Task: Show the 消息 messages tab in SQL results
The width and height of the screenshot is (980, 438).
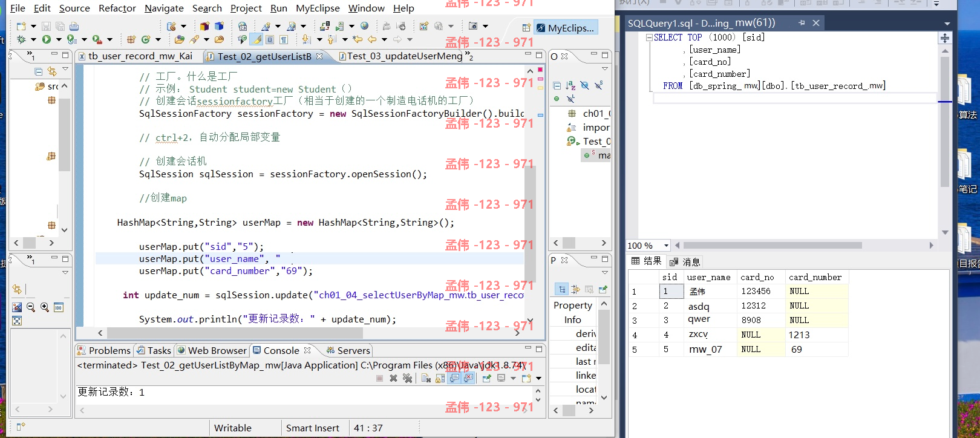Action: (685, 262)
